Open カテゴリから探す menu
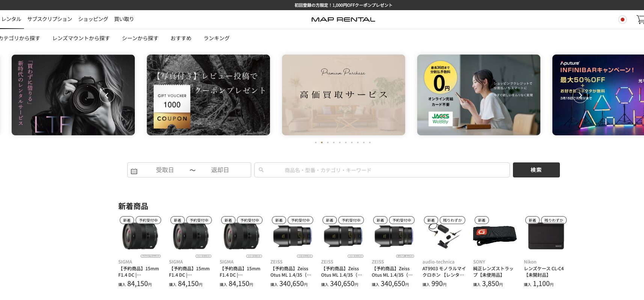Image resolution: width=644 pixels, height=300 pixels. point(20,38)
